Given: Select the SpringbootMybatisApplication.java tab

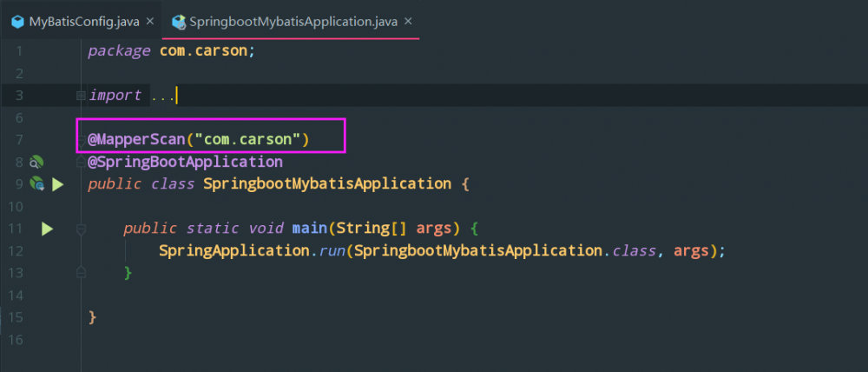Looking at the screenshot, I should coord(291,22).
